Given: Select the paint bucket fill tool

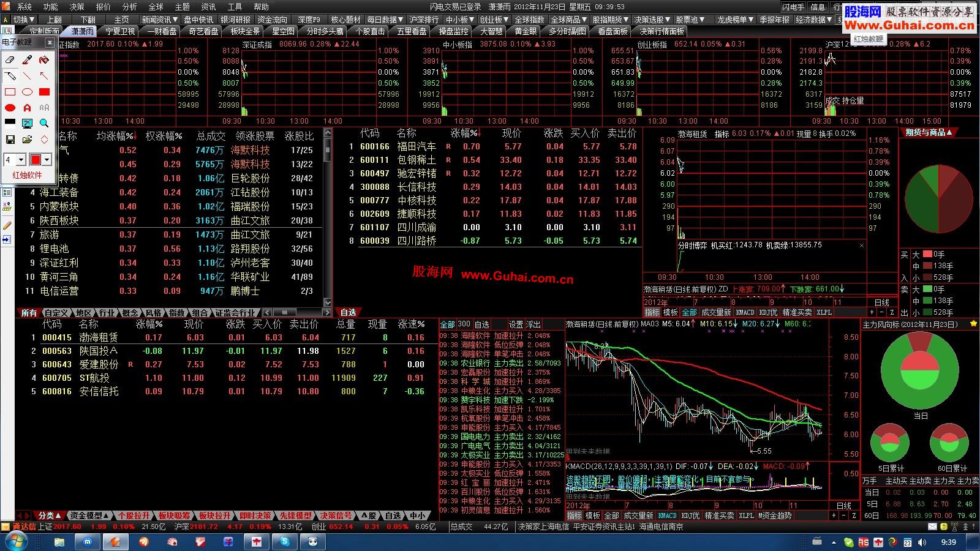Looking at the screenshot, I should 44,60.
